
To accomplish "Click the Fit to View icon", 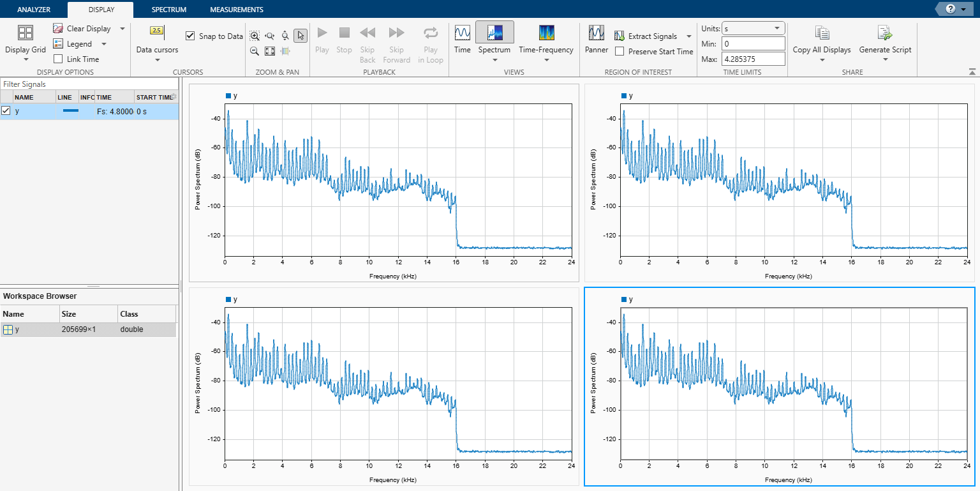I will pyautogui.click(x=270, y=52).
